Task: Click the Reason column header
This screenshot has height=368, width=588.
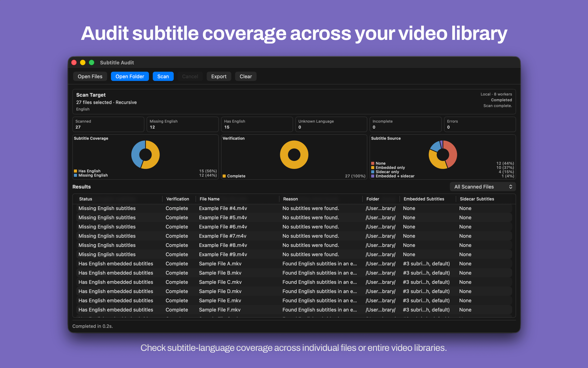Action: 290,199
